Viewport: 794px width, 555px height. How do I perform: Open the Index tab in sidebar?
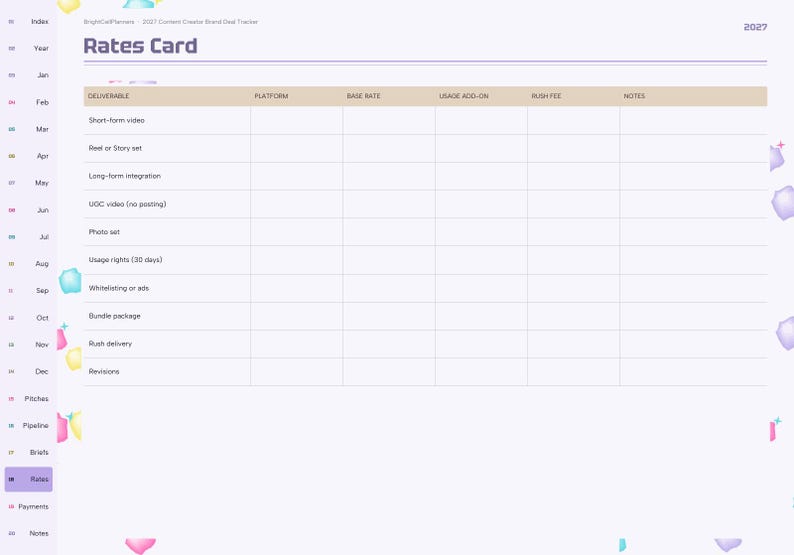coord(28,21)
